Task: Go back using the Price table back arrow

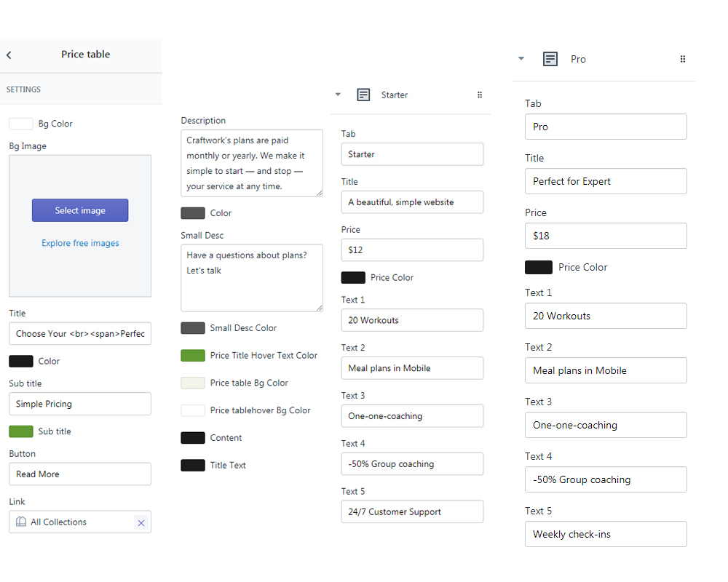Action: (x=9, y=54)
